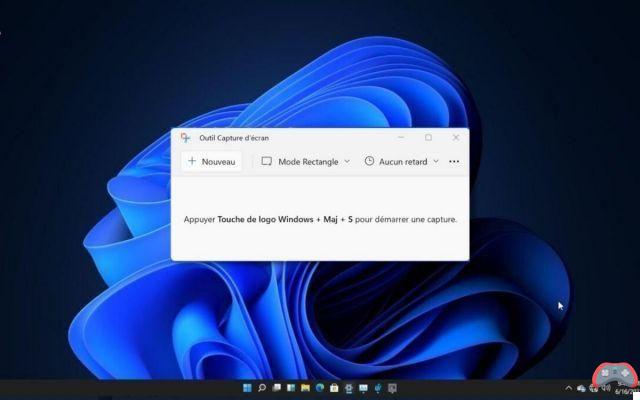Open Settings gear from the taskbar
This screenshot has width=640, height=400.
pos(349,388)
